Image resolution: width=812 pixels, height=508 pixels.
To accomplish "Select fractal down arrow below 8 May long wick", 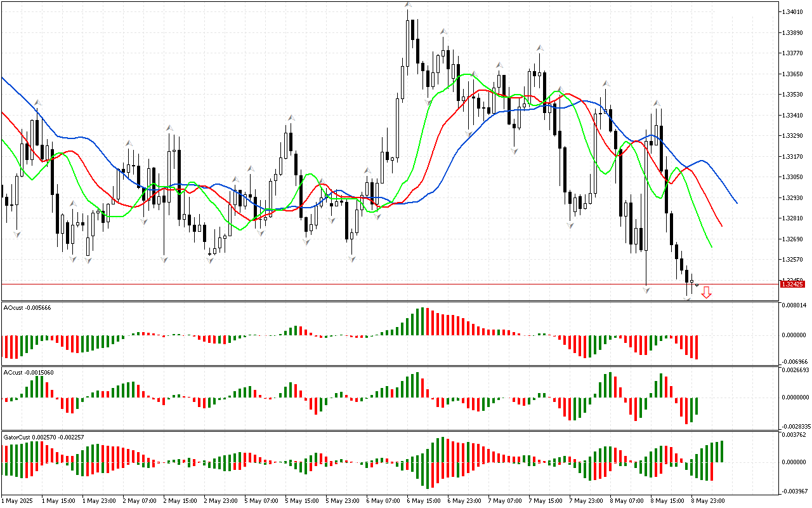I will click(x=646, y=290).
